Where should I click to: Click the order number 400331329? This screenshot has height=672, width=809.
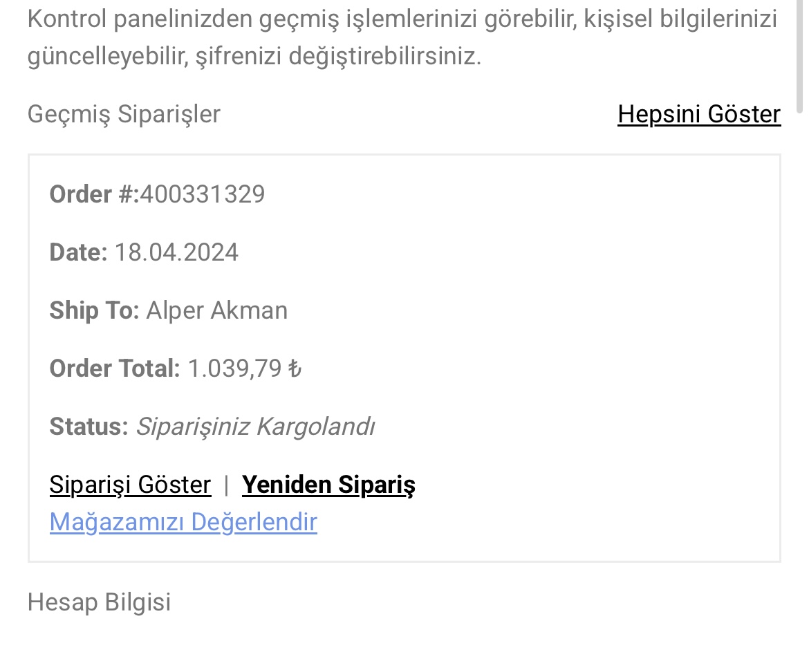click(x=202, y=194)
